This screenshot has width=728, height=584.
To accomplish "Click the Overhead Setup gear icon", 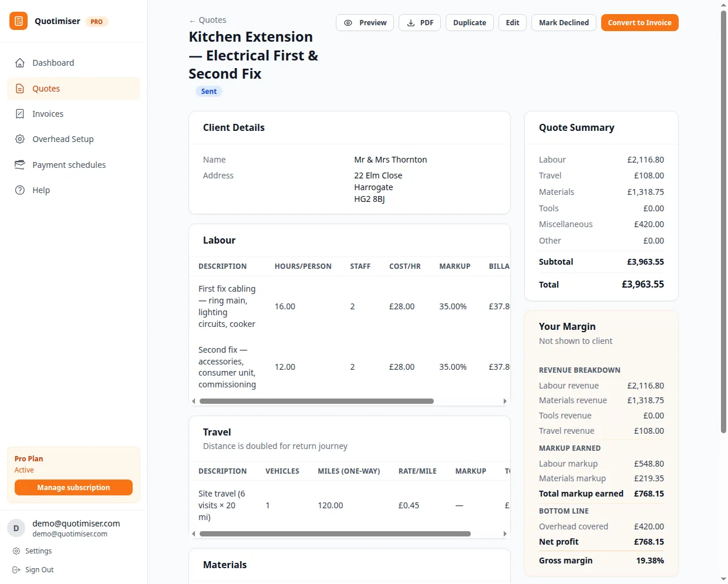I will [x=20, y=139].
